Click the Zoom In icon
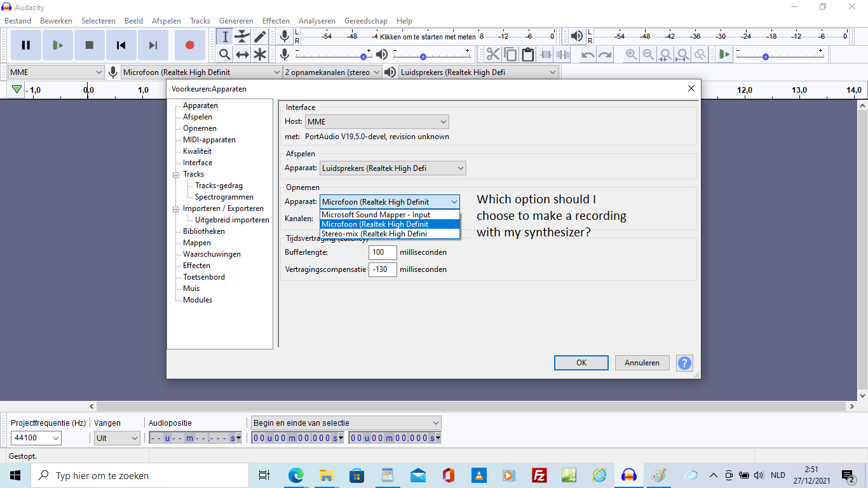This screenshot has height=488, width=868. (x=631, y=54)
